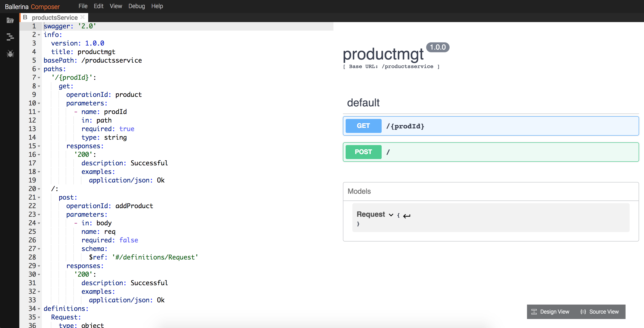Click the default tag heading
Viewport: 644px width, 328px height.
coord(363,102)
